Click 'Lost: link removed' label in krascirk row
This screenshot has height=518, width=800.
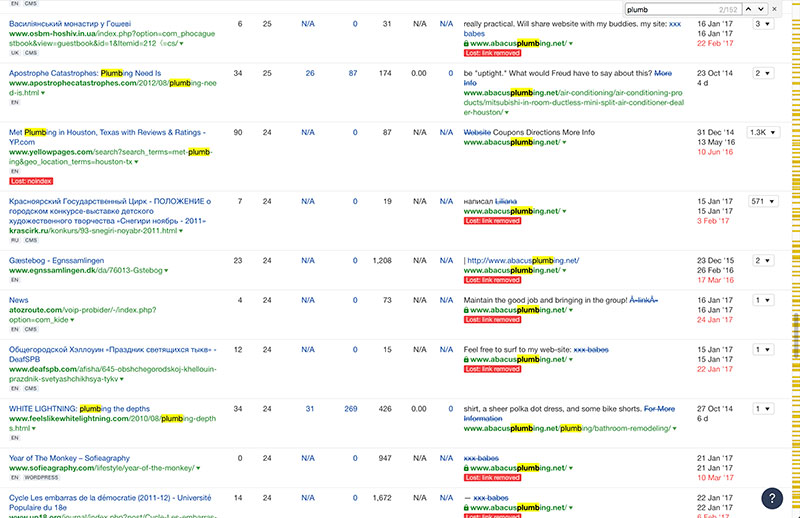(x=492, y=221)
